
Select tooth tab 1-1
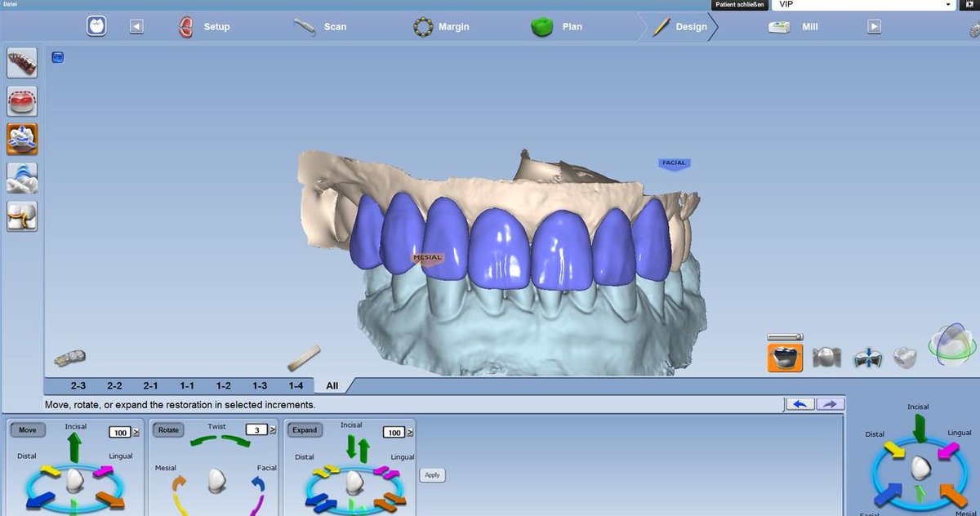click(187, 385)
